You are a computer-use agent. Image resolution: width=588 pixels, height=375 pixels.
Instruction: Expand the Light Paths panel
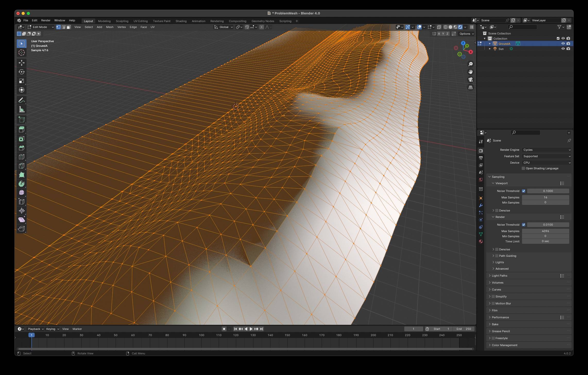(x=499, y=276)
